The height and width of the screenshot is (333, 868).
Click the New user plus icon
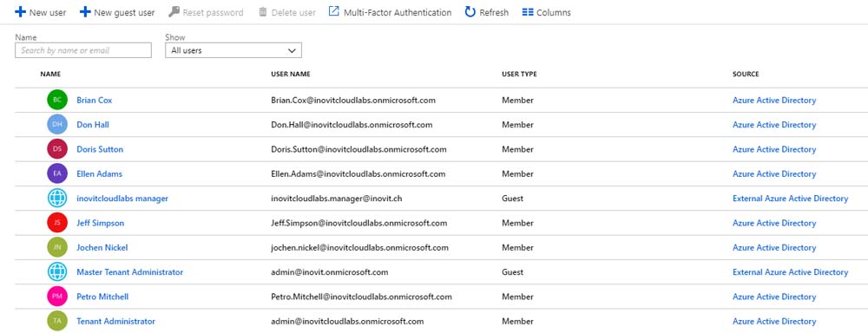[21, 11]
